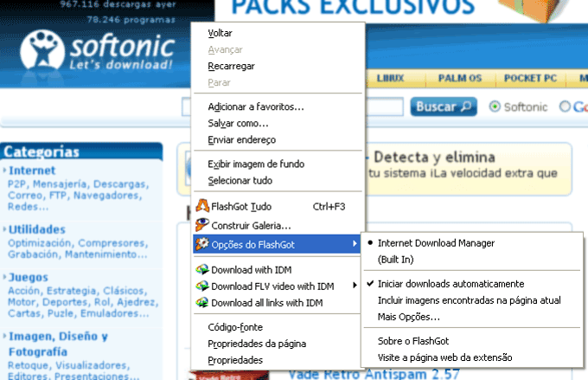The height and width of the screenshot is (380, 588).
Task: Click the Softonic logo
Action: (97, 51)
